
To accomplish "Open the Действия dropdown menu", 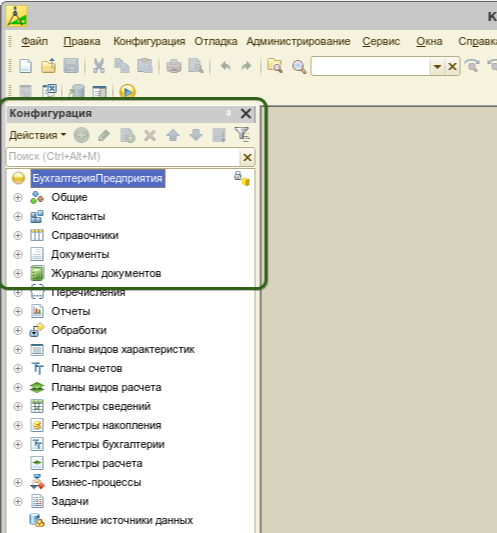I will point(37,135).
